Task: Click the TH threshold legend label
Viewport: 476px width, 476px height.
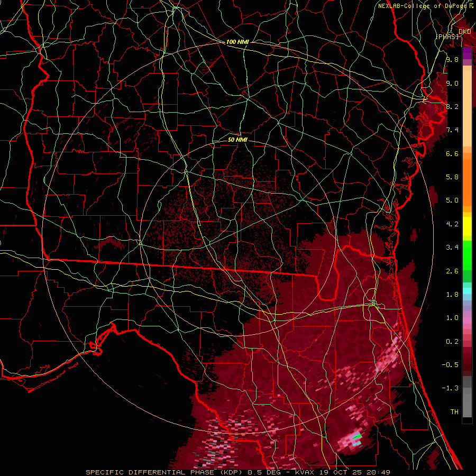Action: [x=454, y=412]
